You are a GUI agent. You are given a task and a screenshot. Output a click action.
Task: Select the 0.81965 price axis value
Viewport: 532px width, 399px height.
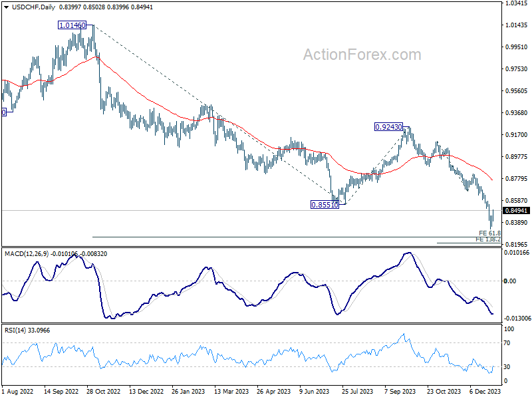pyautogui.click(x=516, y=244)
